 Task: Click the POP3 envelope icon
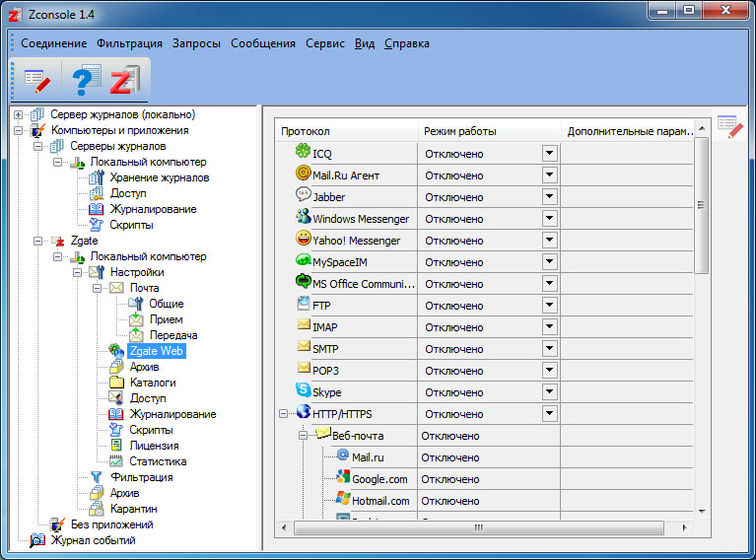[x=304, y=368]
